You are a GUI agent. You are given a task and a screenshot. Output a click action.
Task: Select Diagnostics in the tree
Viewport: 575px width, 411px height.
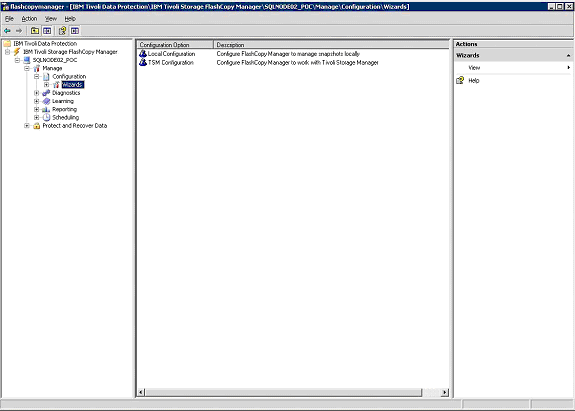pos(66,93)
